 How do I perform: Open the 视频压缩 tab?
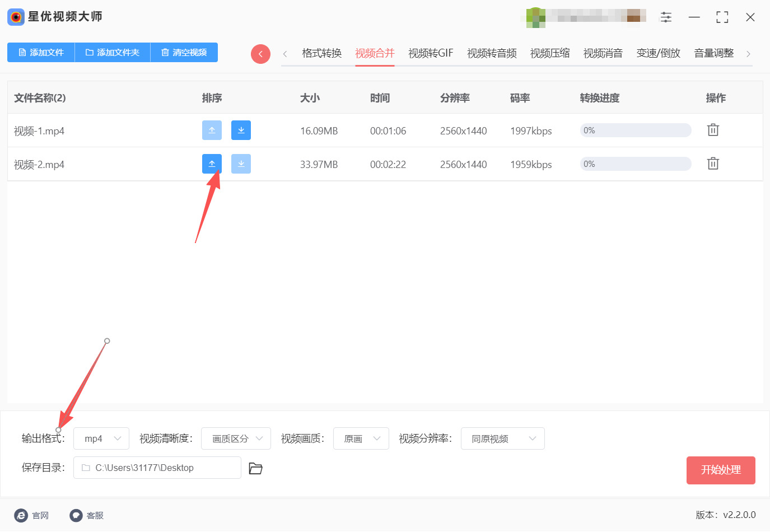pos(550,53)
